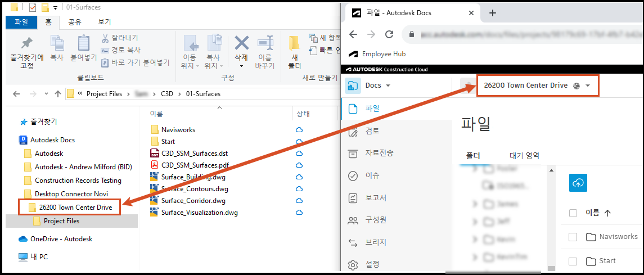The width and height of the screenshot is (644, 275).
Task: Click Copy path (경로 복사)
Action: (x=121, y=50)
